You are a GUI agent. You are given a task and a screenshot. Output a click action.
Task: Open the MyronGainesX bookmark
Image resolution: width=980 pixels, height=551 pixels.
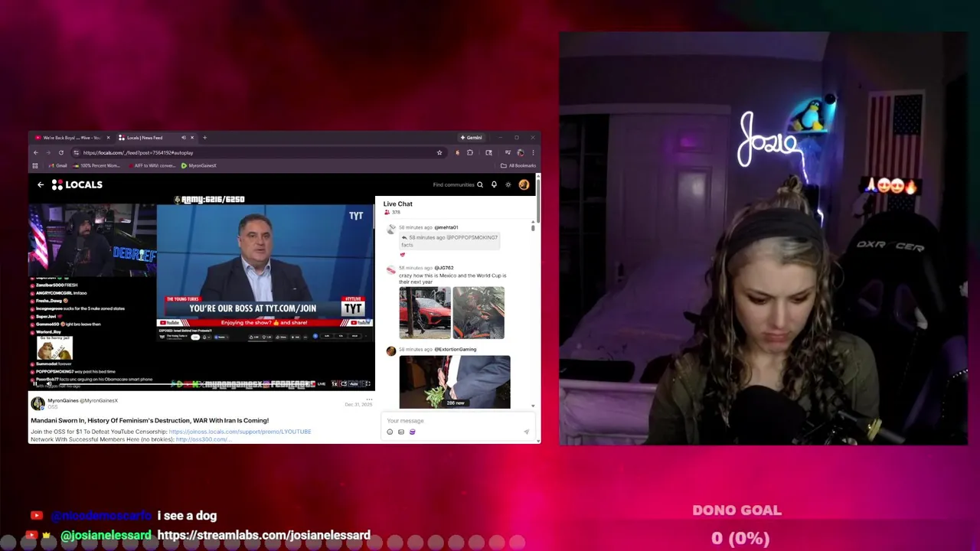pyautogui.click(x=199, y=165)
